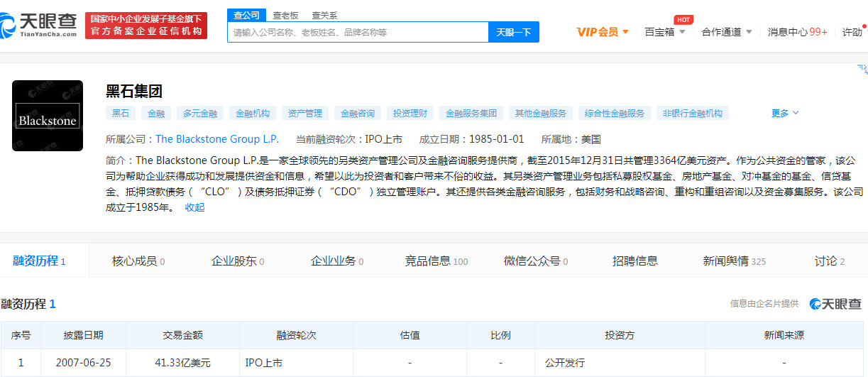
Task: Click the 投资方 column header
Action: click(620, 335)
